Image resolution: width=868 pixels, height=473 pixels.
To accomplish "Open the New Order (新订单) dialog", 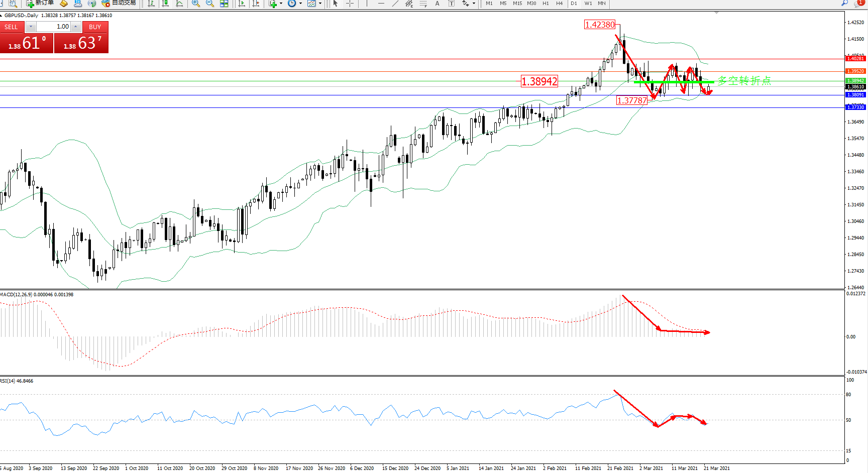I will [x=40, y=3].
